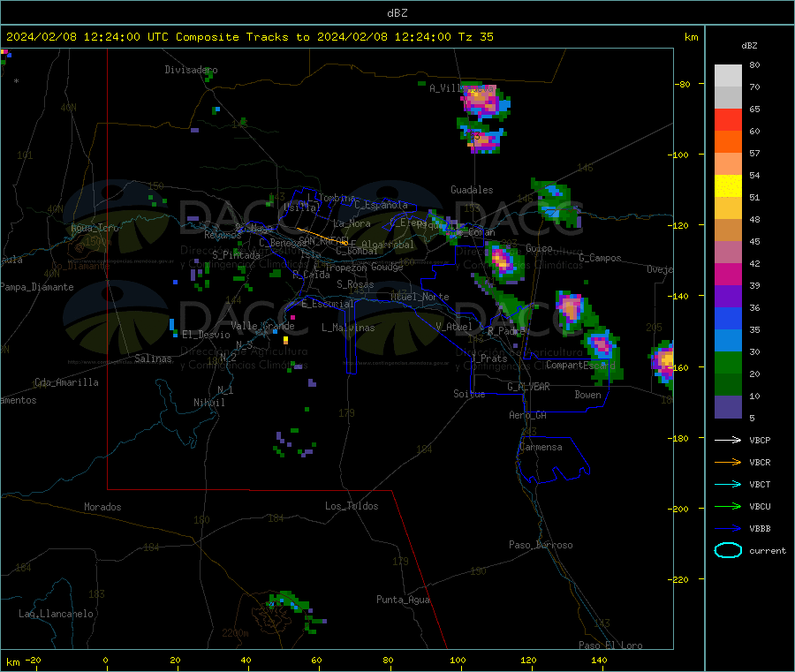
Task: Select the purple 36-39 dBZ swatch
Action: pyautogui.click(x=728, y=297)
